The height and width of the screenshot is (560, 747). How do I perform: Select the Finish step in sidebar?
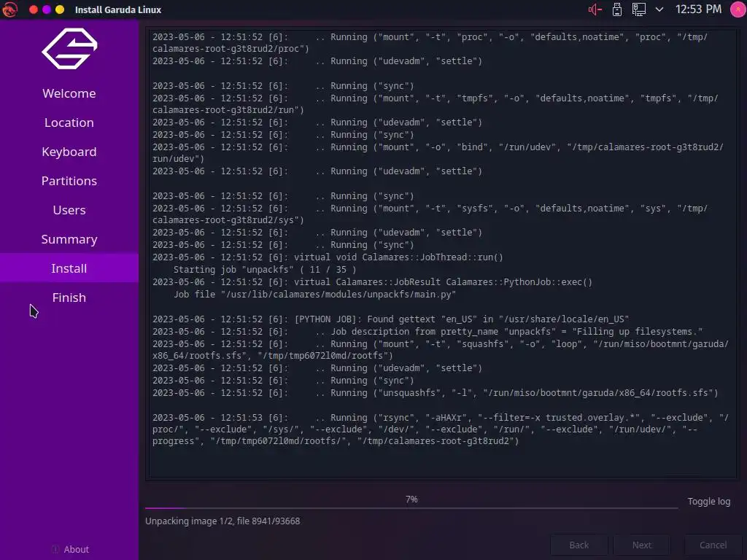point(69,297)
